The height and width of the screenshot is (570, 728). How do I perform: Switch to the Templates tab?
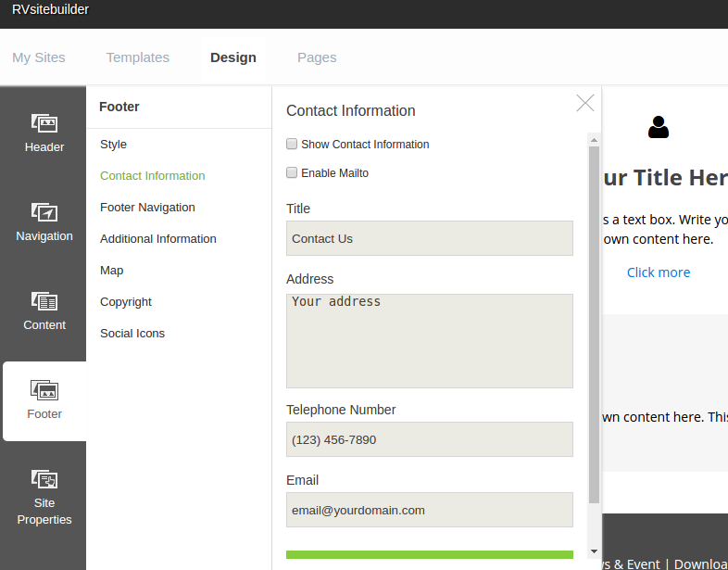coord(138,57)
